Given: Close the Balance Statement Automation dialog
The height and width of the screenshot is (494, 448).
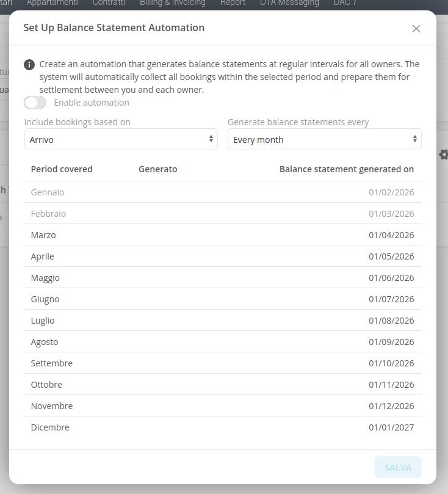Looking at the screenshot, I should 416,29.
